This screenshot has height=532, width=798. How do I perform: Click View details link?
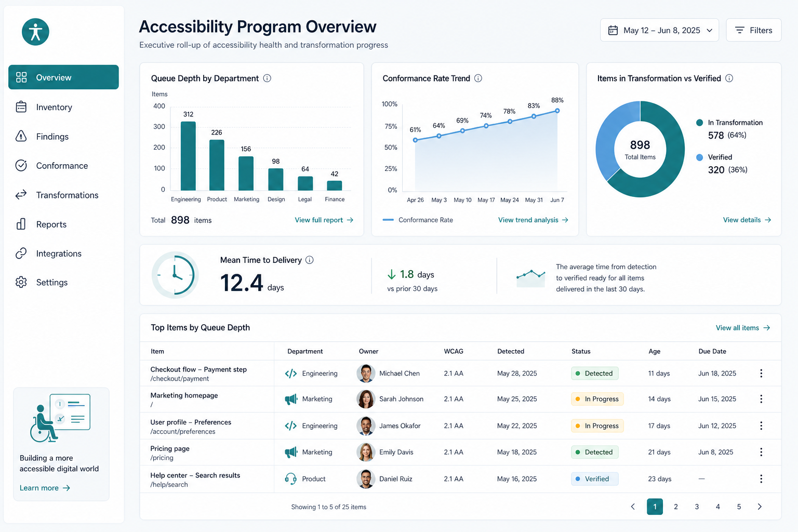click(747, 220)
